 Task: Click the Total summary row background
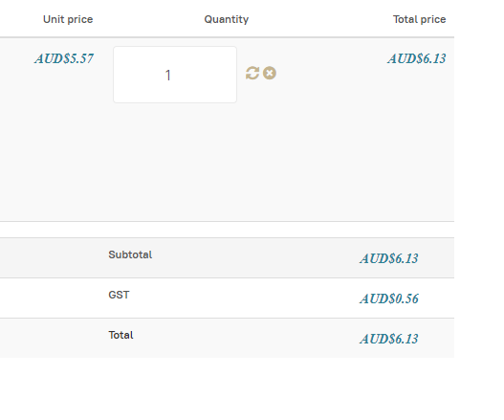coord(227,338)
